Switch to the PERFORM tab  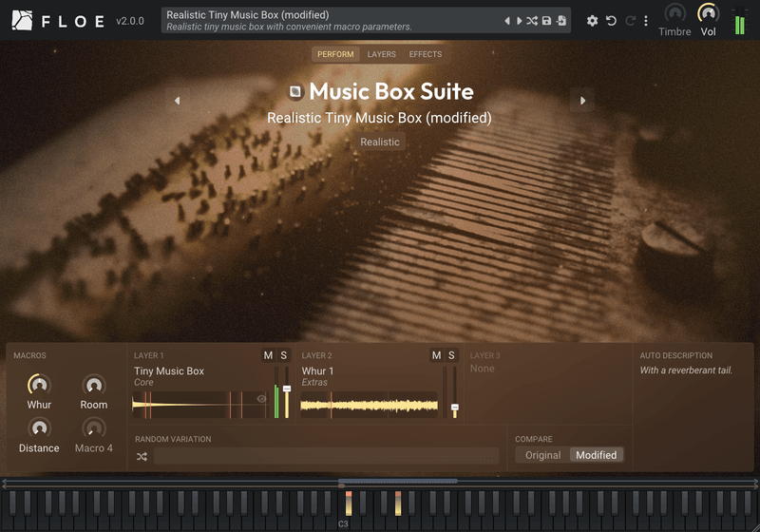[x=335, y=54]
